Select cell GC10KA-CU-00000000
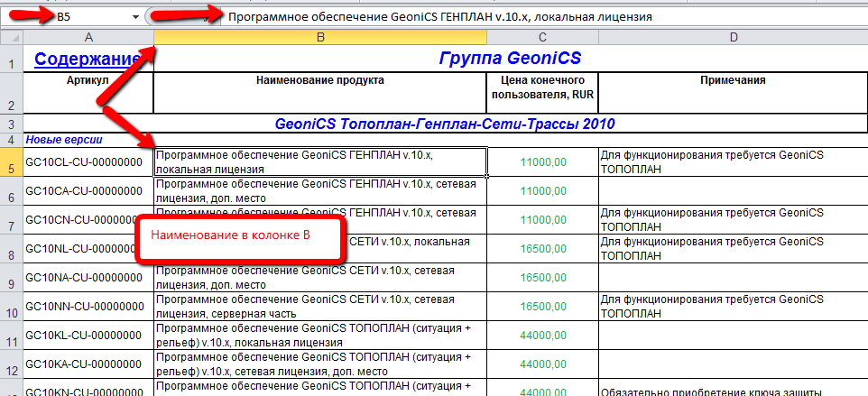Screen dimensions: 868x396 pos(88,364)
